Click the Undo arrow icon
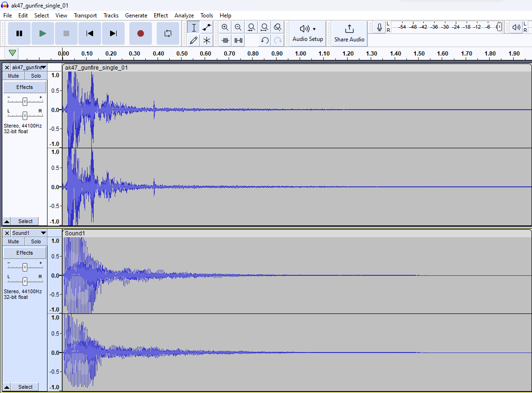 point(265,40)
